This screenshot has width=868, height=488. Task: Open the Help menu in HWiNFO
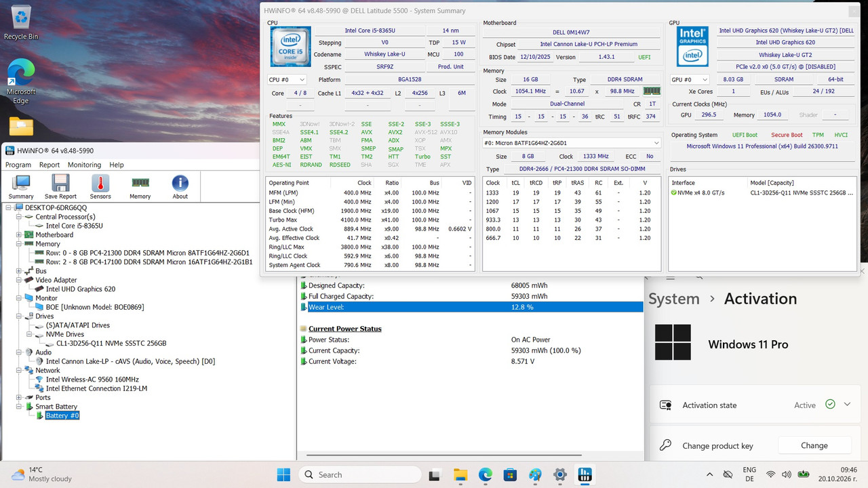point(117,165)
